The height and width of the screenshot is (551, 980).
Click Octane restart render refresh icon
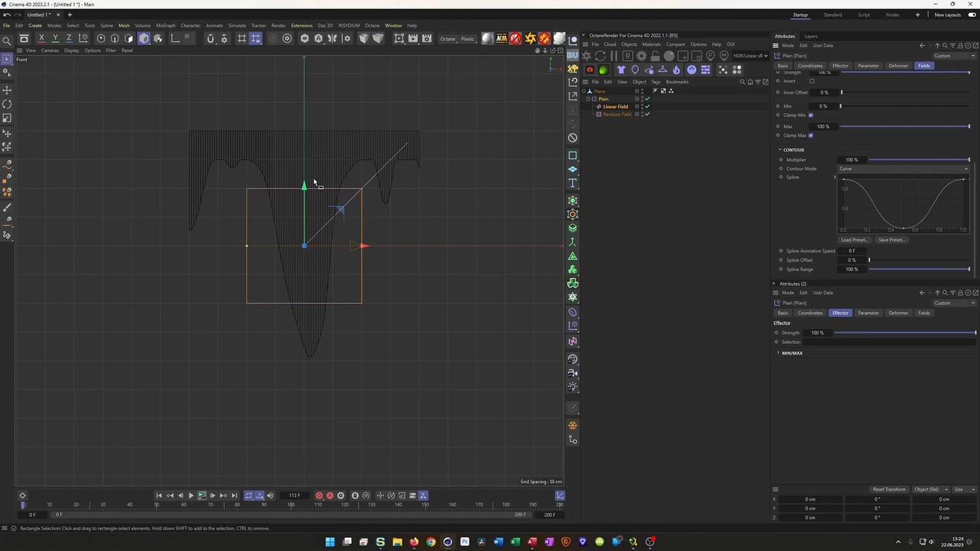pyautogui.click(x=600, y=56)
